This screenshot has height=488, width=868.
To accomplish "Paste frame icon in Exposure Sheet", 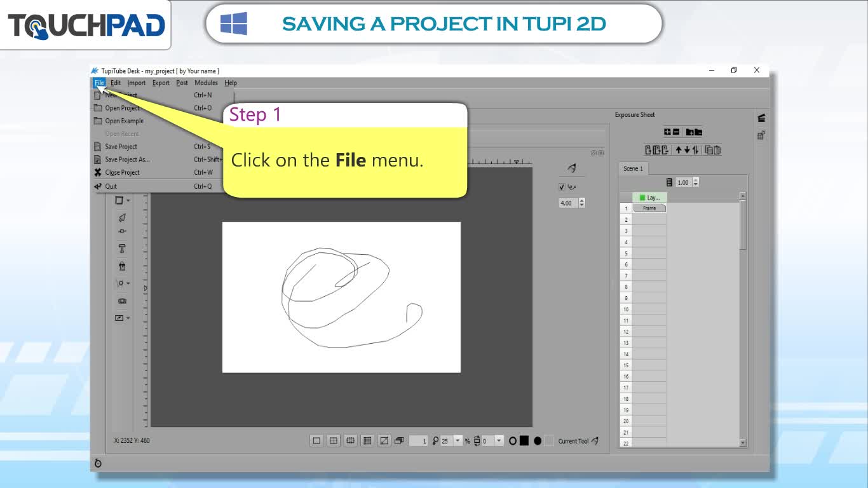I will (x=717, y=151).
